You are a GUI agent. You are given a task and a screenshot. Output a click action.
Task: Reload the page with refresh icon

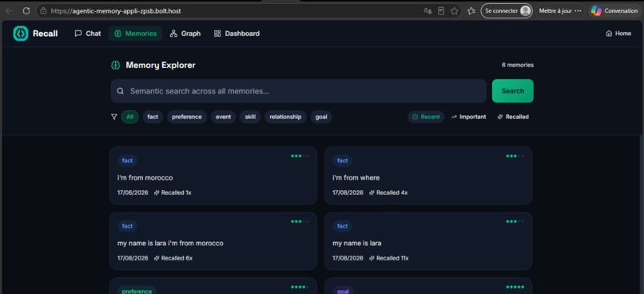point(26,11)
